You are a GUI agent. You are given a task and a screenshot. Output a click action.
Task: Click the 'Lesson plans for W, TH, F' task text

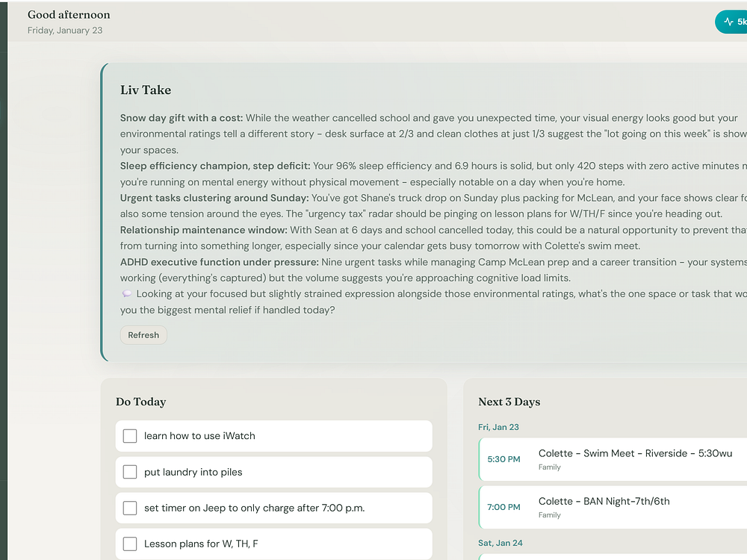point(201,544)
